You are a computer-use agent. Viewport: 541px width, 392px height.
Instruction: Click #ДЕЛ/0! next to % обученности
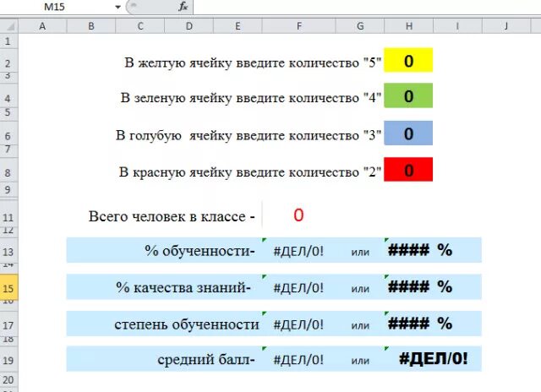click(298, 251)
